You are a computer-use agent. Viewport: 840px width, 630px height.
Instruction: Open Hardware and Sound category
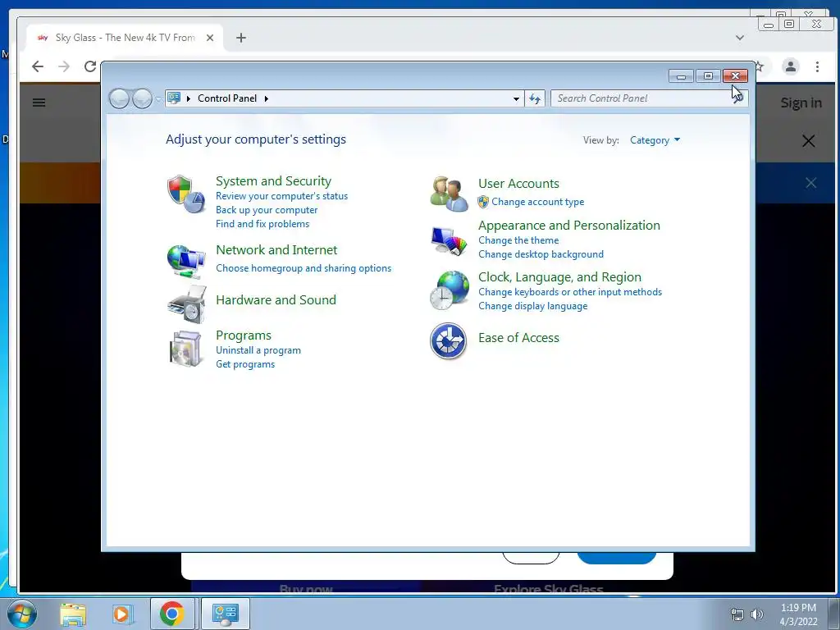pyautogui.click(x=276, y=300)
